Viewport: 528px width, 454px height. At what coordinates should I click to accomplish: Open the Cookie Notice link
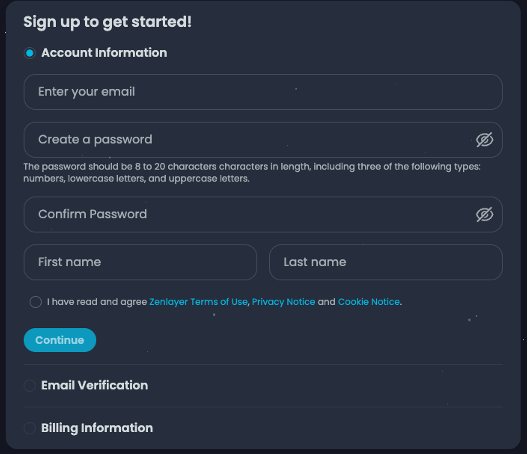click(369, 302)
